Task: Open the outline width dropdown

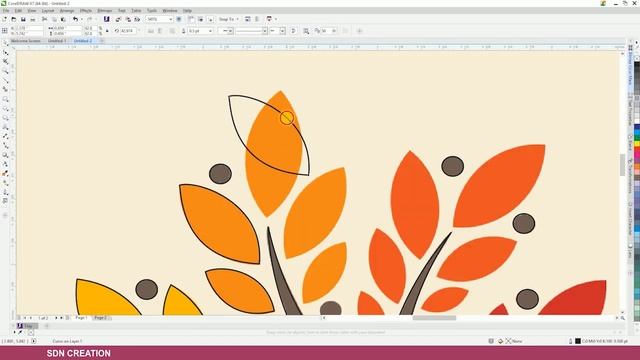Action: pos(211,31)
